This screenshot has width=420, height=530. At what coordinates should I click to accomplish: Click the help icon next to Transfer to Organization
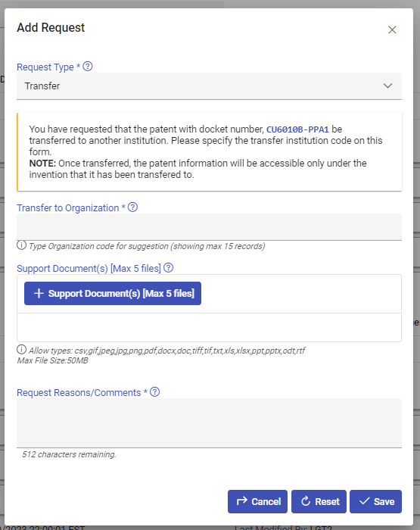(x=132, y=207)
